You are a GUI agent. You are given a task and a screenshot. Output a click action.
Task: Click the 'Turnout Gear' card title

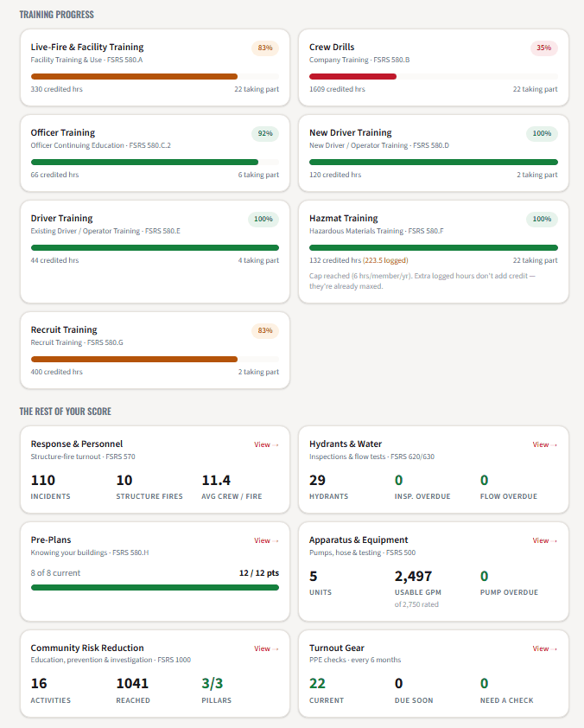point(337,648)
